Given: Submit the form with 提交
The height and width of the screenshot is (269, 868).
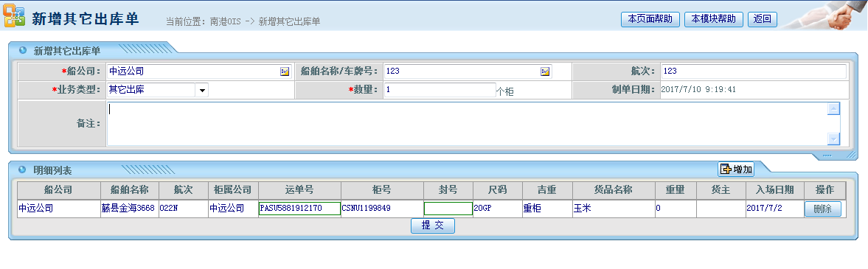Looking at the screenshot, I should [x=432, y=226].
